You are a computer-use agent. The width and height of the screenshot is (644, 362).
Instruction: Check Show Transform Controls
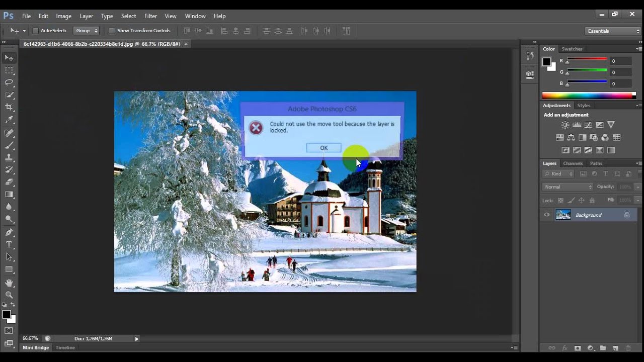click(x=112, y=31)
